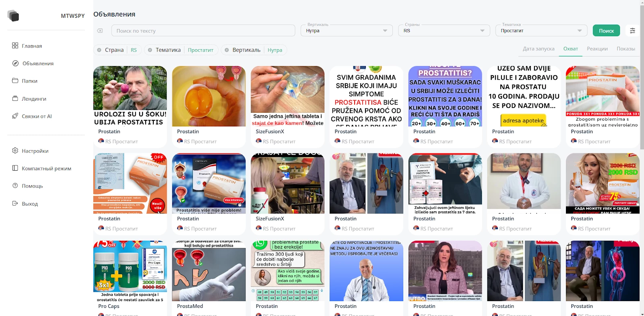Remove the Страна RS filter chip
644x316 pixels.
click(x=99, y=50)
